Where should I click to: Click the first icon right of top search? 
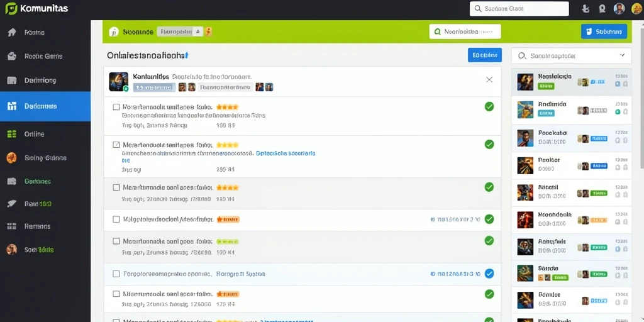click(x=586, y=9)
